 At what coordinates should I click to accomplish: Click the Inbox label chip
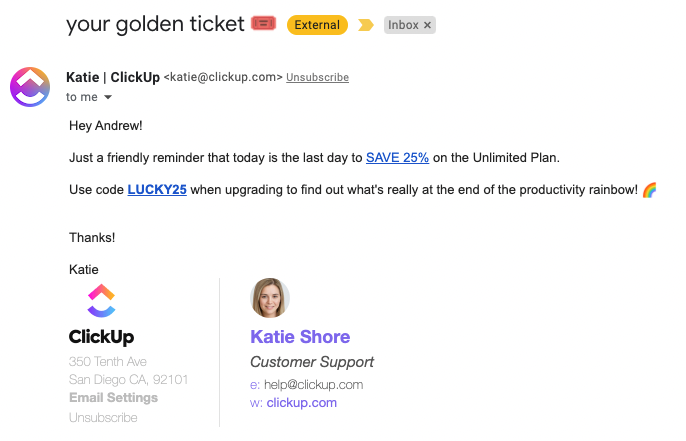click(403, 25)
